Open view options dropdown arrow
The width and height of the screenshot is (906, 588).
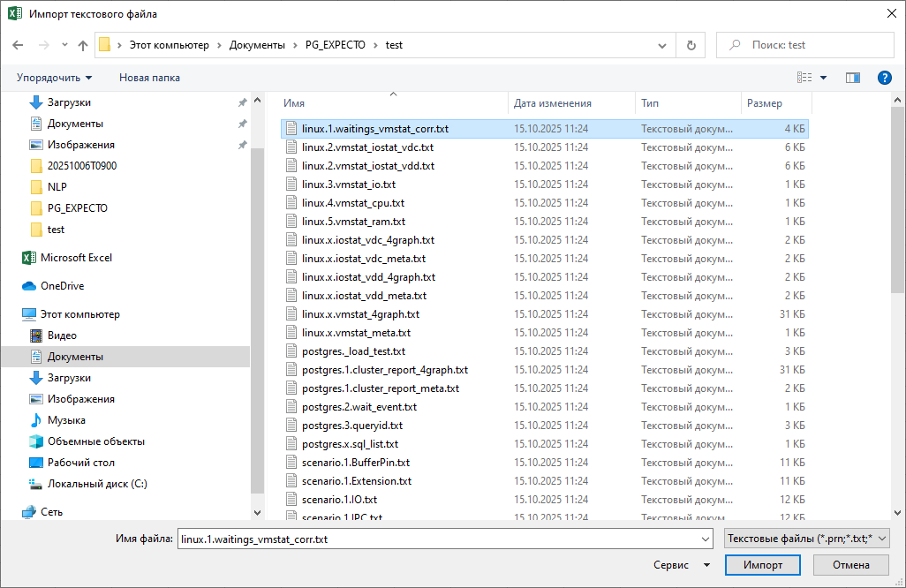pyautogui.click(x=823, y=78)
